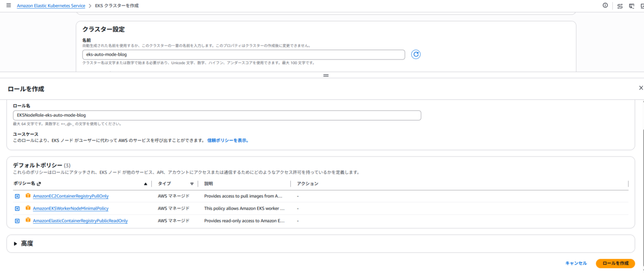Open AmazonEC2ContainerRegistryPullOnly policy link
Screen dimensions: 644x273
tap(70, 196)
